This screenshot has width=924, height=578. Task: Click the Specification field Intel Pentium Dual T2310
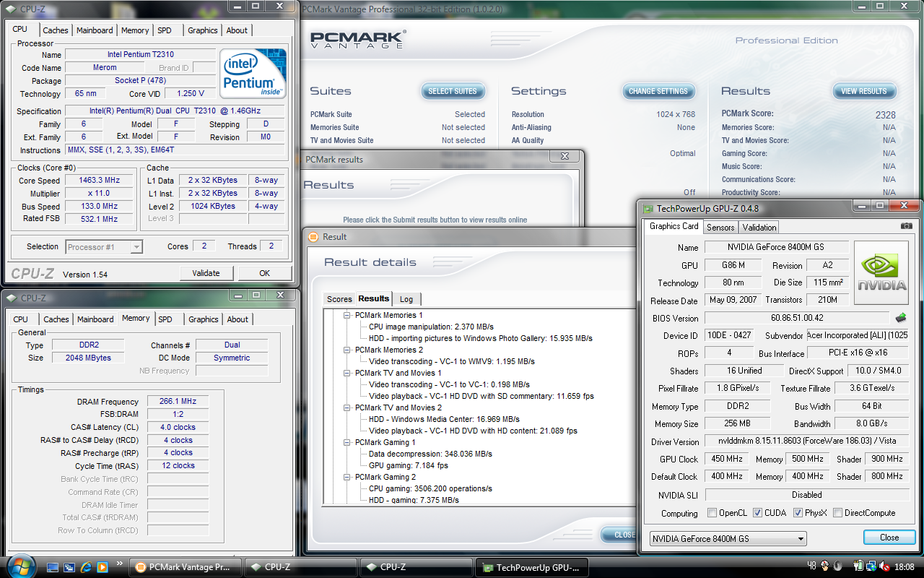pyautogui.click(x=175, y=111)
